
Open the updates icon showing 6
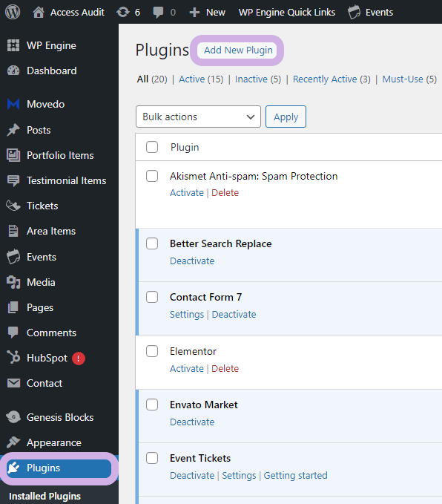[123, 12]
